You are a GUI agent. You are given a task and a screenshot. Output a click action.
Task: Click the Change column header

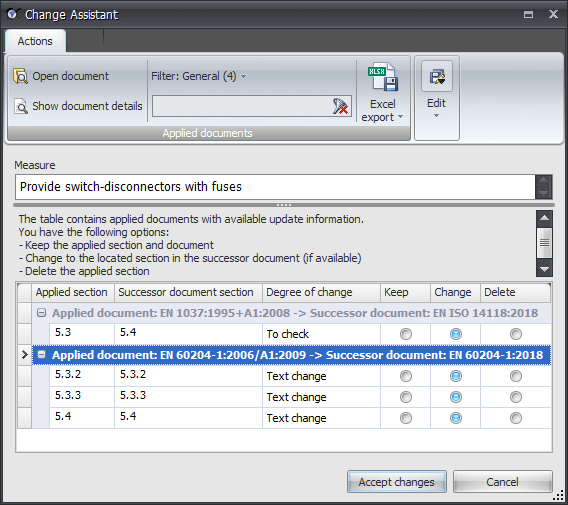(x=455, y=292)
